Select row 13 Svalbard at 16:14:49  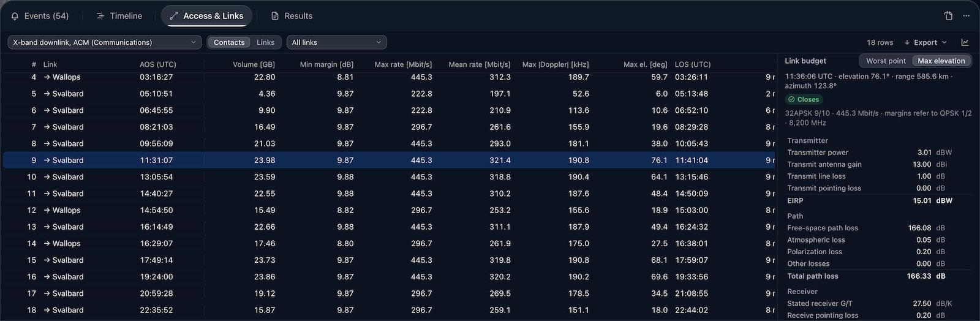[x=390, y=226]
